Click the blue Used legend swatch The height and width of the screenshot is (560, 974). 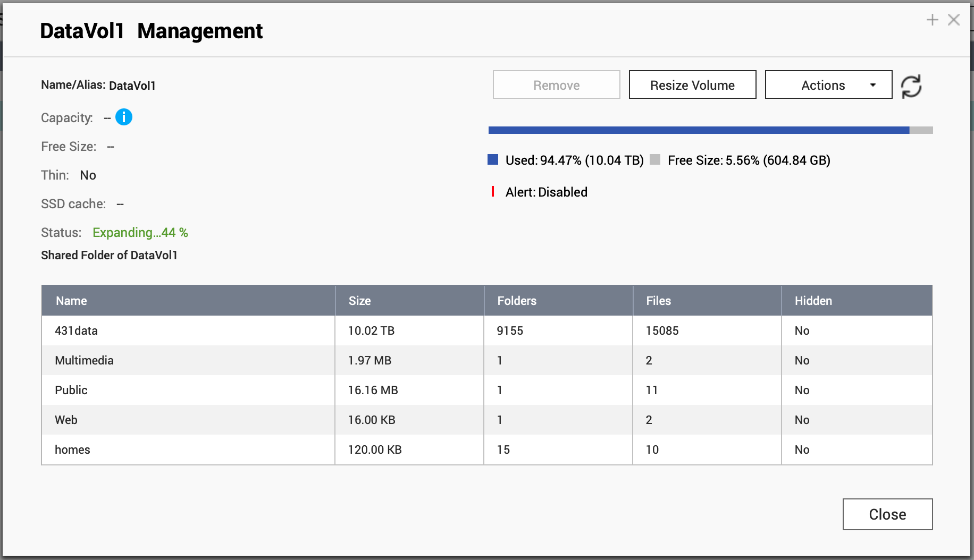click(493, 160)
